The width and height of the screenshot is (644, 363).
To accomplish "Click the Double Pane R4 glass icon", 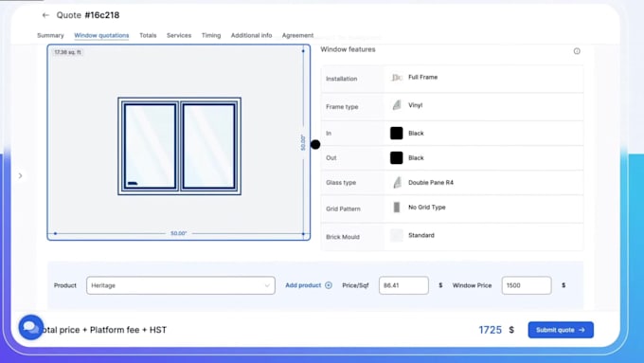I will (x=396, y=183).
